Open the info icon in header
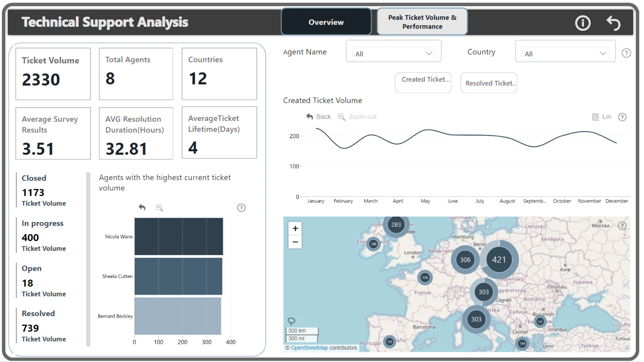This screenshot has width=644, height=362. coord(583,23)
